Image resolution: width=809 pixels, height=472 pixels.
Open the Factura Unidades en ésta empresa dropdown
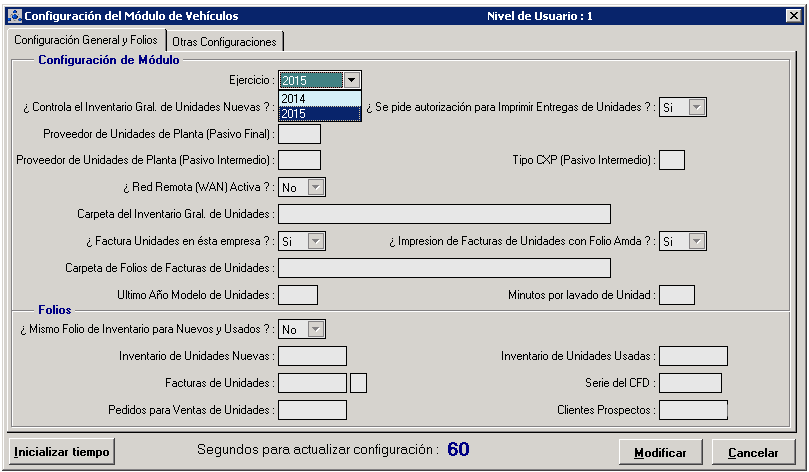click(x=316, y=241)
